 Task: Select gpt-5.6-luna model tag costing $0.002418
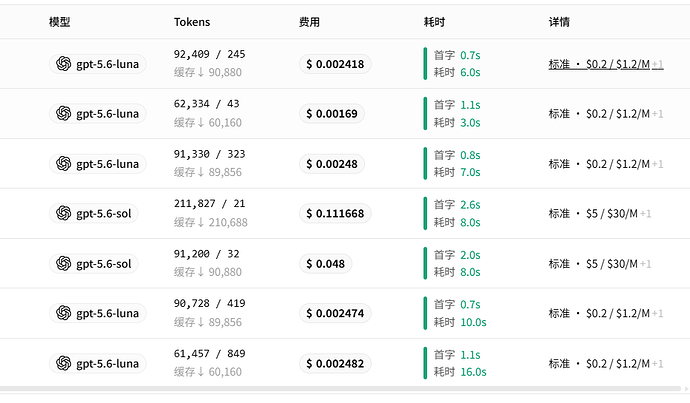(97, 64)
